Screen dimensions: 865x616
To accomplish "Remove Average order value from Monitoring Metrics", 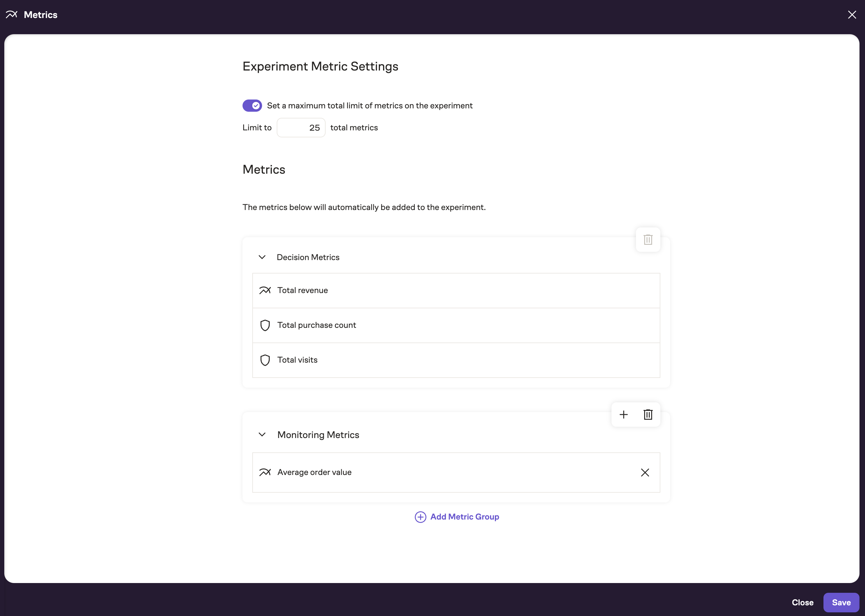I will click(645, 472).
